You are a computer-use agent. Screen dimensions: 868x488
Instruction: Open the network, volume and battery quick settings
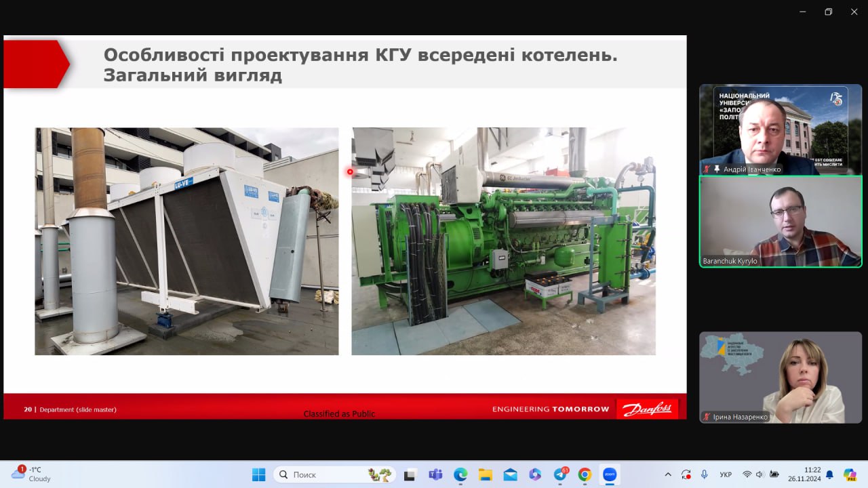coord(759,474)
